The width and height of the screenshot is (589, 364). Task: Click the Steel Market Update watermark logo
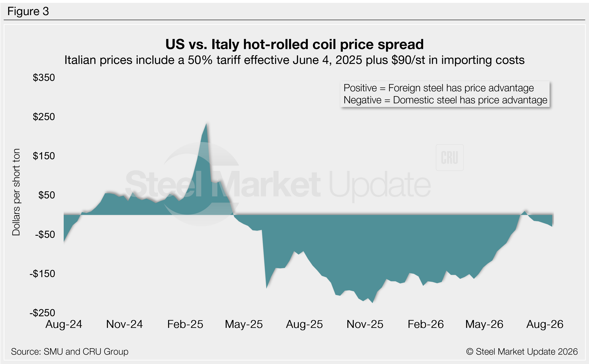(x=278, y=184)
